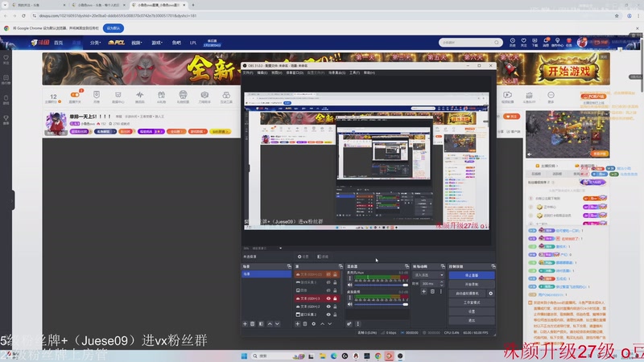Screen dimensions: 644x362
Task: Open the OBS 文件 menu
Action: pos(248,72)
